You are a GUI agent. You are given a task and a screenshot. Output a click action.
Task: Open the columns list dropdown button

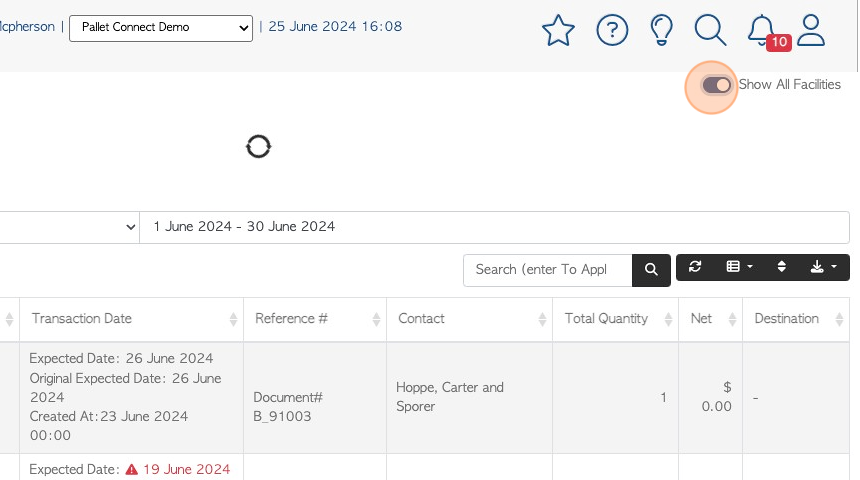click(x=739, y=267)
